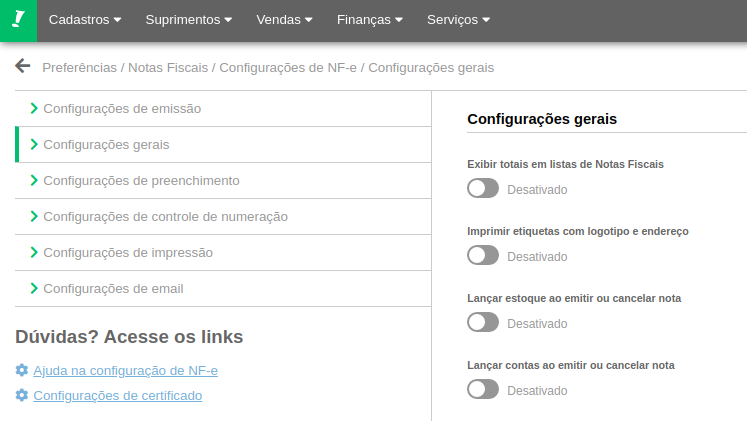Toggle Imprimir etiquetas com logotipo e endereço
Image resolution: width=747 pixels, height=421 pixels.
(x=483, y=255)
